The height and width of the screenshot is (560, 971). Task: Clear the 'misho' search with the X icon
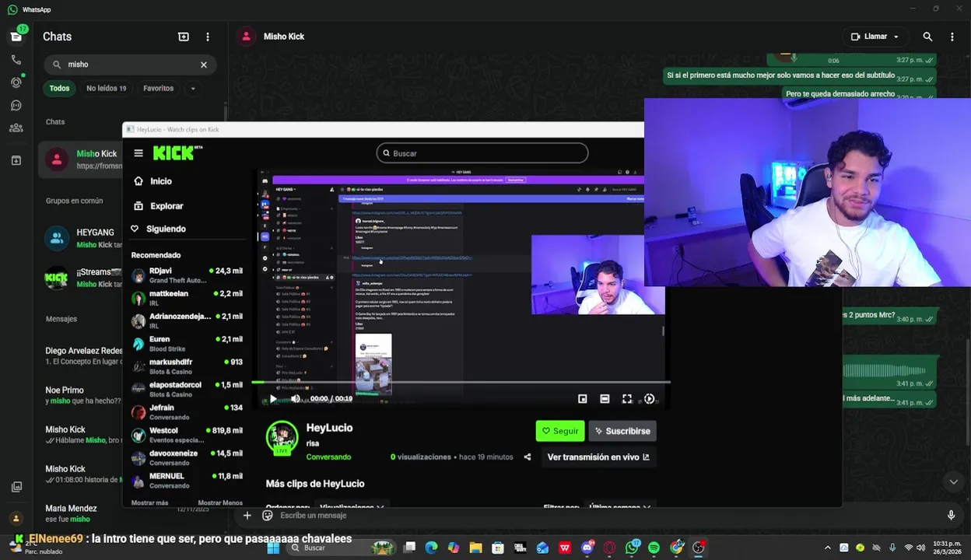(204, 65)
